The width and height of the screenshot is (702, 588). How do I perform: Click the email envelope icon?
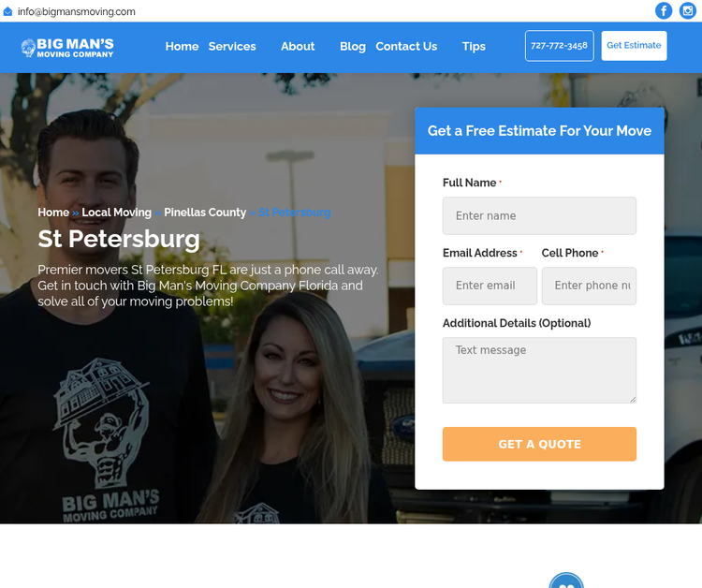tap(7, 11)
